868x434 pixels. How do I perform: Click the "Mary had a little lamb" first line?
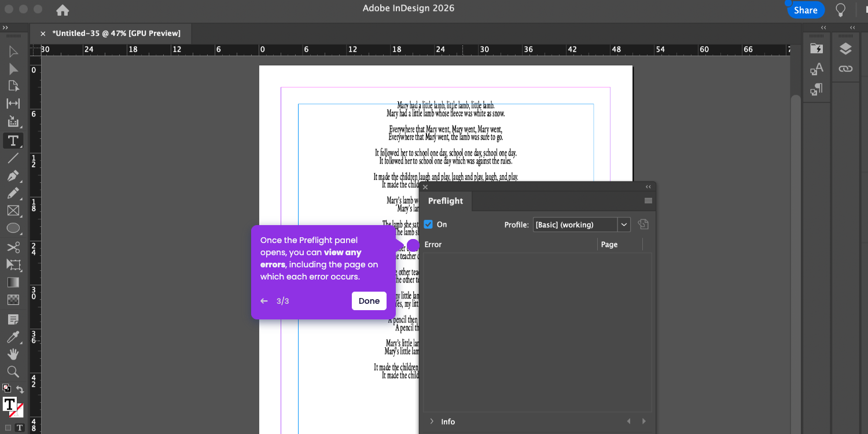[x=446, y=105]
